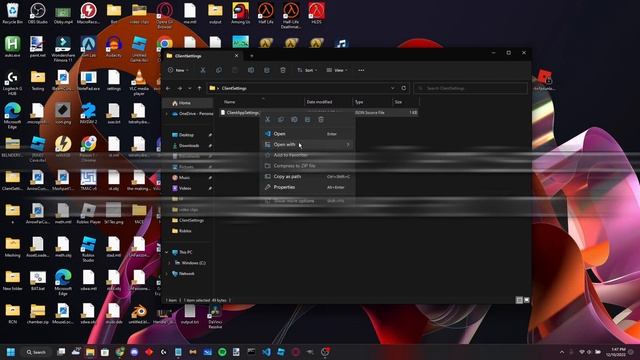Click the Up arrow in File Explorer

click(x=199, y=88)
